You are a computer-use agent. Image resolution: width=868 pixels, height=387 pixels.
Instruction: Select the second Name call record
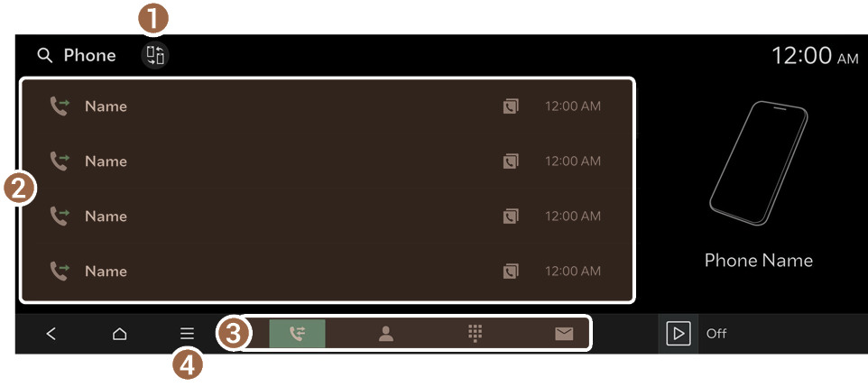328,161
